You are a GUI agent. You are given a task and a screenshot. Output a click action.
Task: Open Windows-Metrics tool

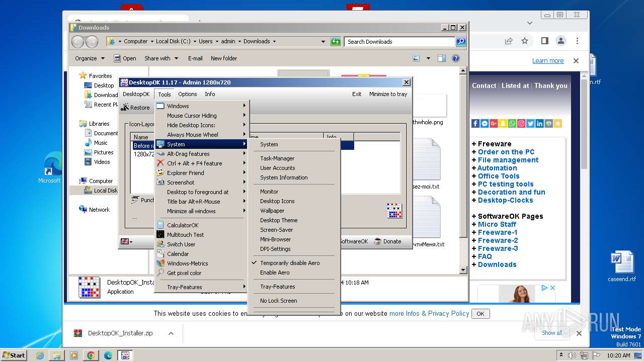click(x=202, y=263)
